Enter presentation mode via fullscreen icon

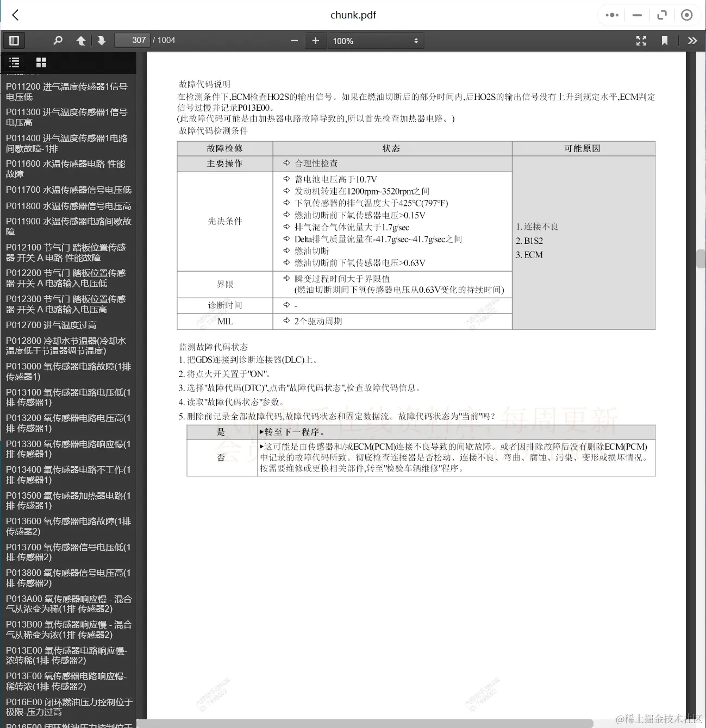(x=641, y=40)
